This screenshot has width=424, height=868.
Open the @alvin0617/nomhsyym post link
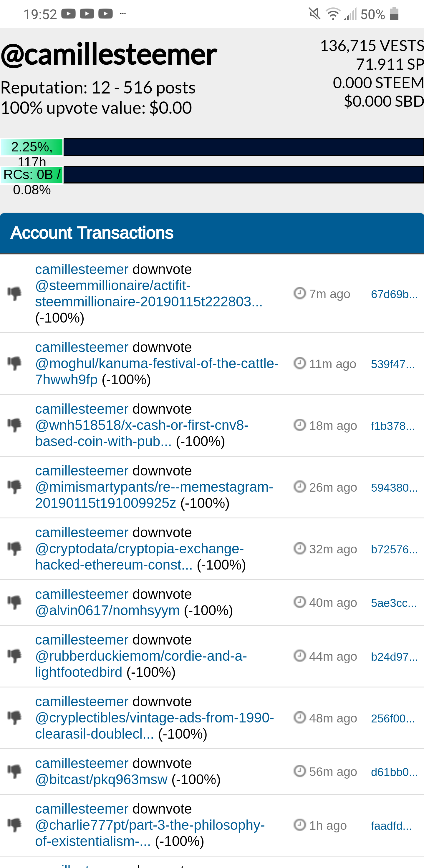point(107,610)
